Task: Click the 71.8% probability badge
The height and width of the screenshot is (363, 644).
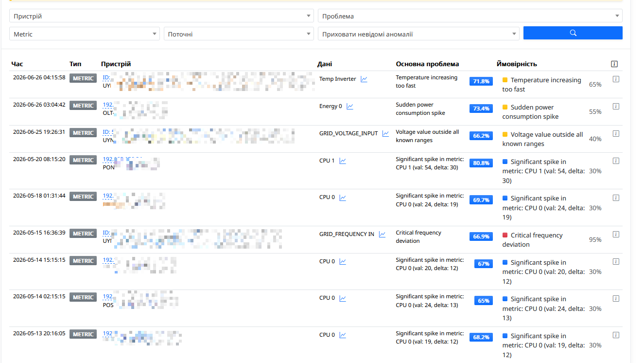Action: 481,81
